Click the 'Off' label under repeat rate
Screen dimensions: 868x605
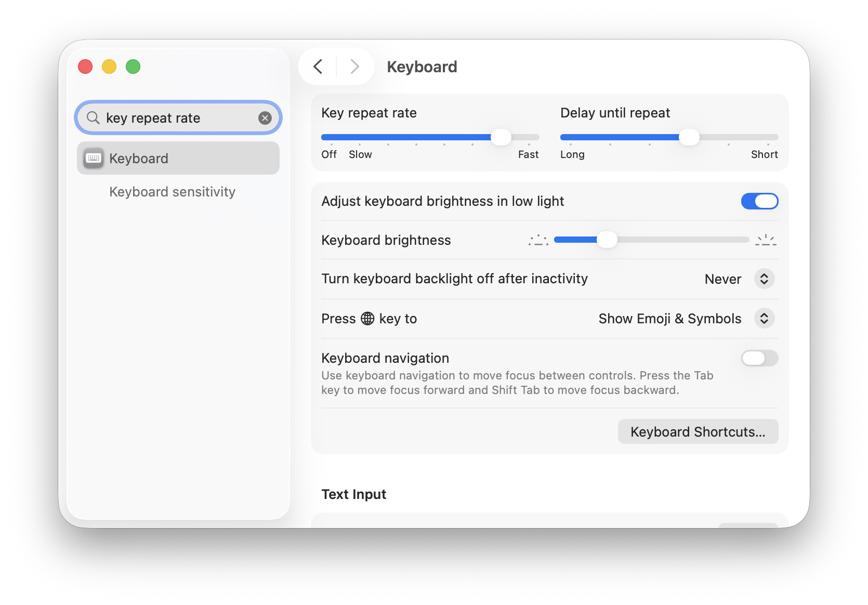tap(329, 154)
